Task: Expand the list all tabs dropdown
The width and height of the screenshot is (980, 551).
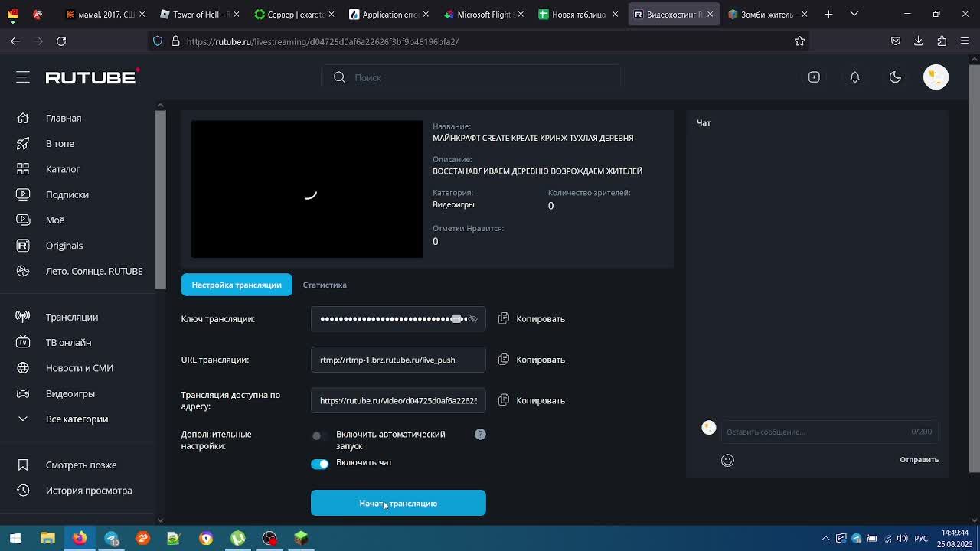Action: 854,15
